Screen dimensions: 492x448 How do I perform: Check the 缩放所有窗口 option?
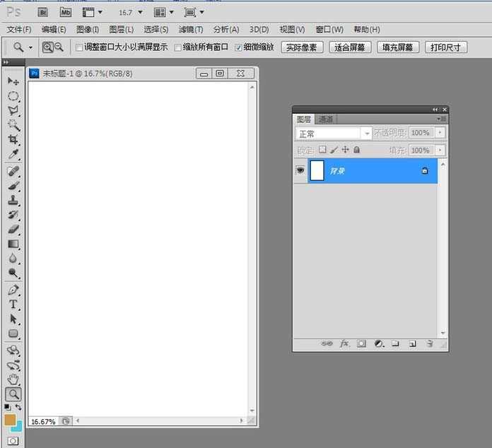[x=177, y=47]
